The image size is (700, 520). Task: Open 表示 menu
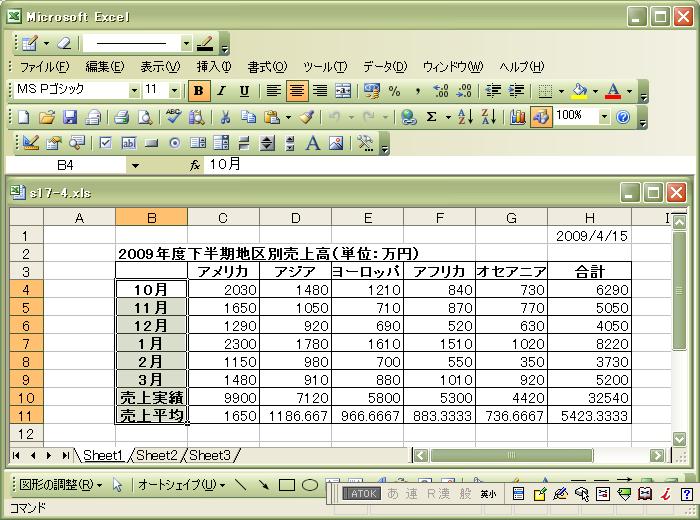pyautogui.click(x=160, y=67)
